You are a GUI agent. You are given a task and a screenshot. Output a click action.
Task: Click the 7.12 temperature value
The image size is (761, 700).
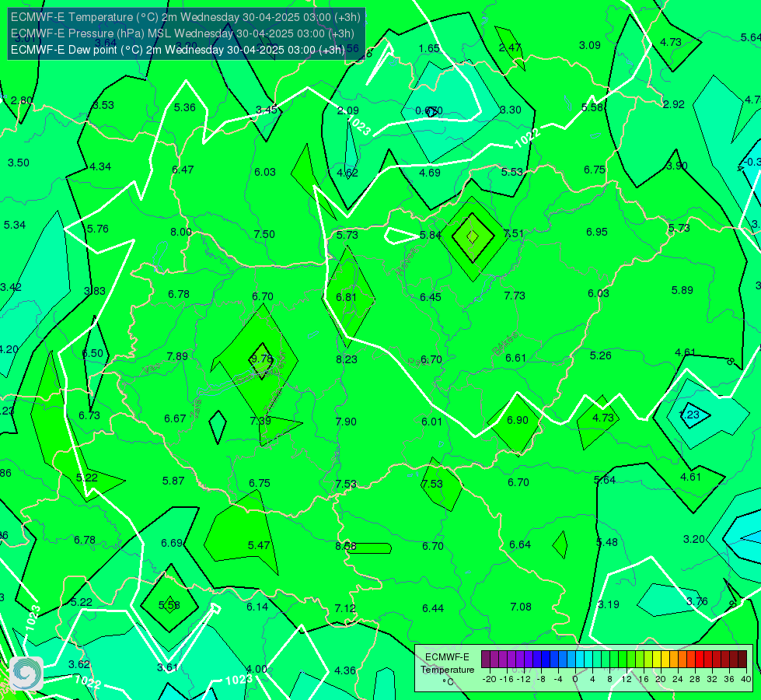[x=345, y=608]
